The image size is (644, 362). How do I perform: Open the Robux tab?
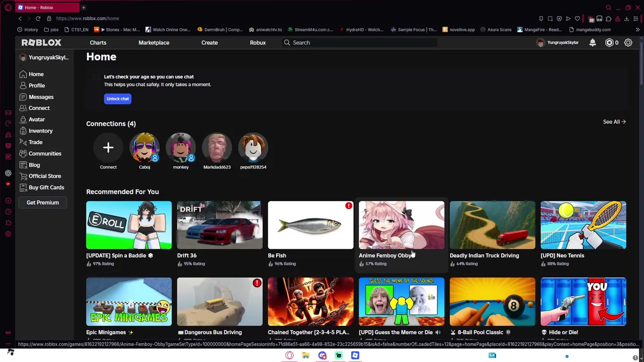click(x=258, y=43)
